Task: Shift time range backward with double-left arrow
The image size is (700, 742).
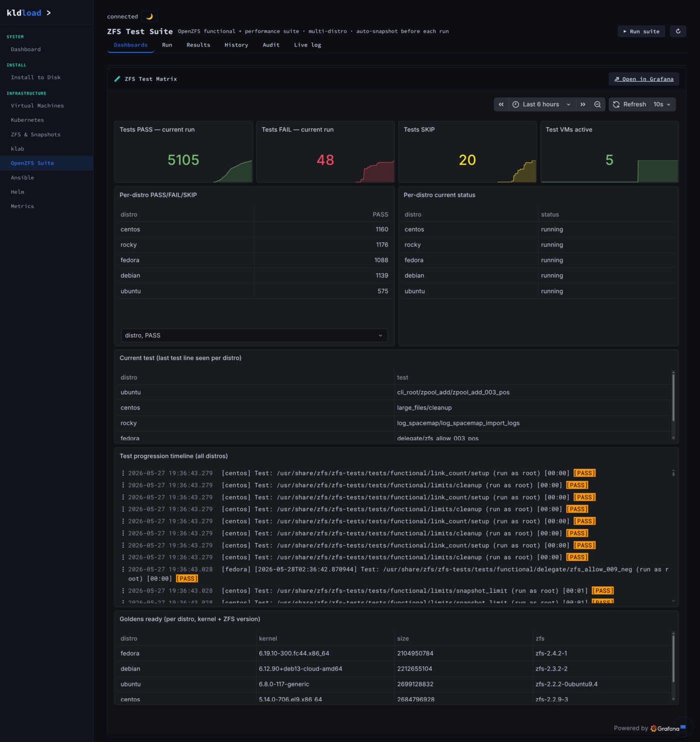Action: 501,105
